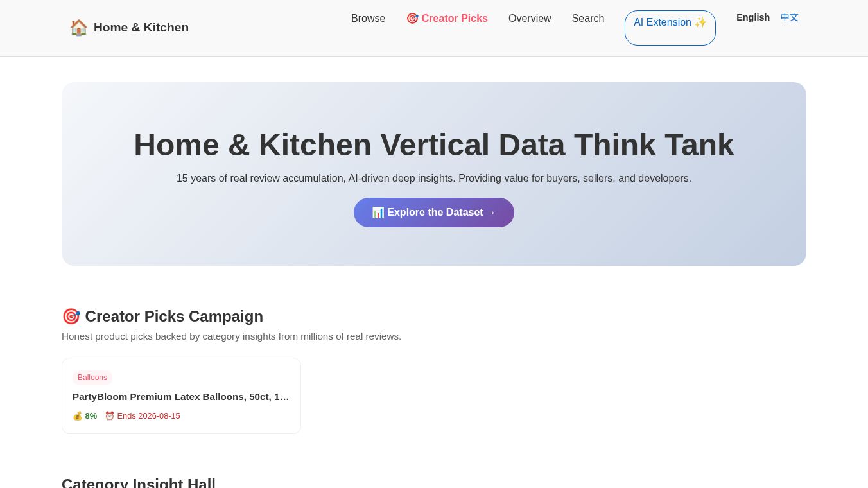
Task: Click the 8% commission label
Action: [91, 416]
